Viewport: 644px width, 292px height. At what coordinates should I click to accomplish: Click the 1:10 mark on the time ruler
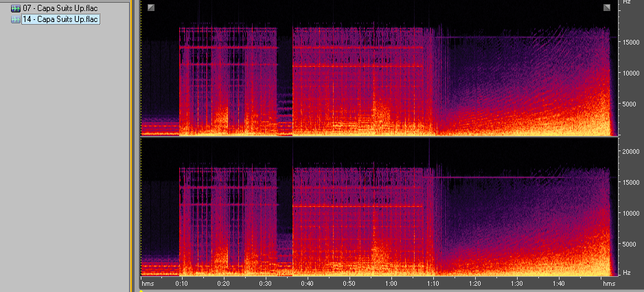(x=433, y=284)
